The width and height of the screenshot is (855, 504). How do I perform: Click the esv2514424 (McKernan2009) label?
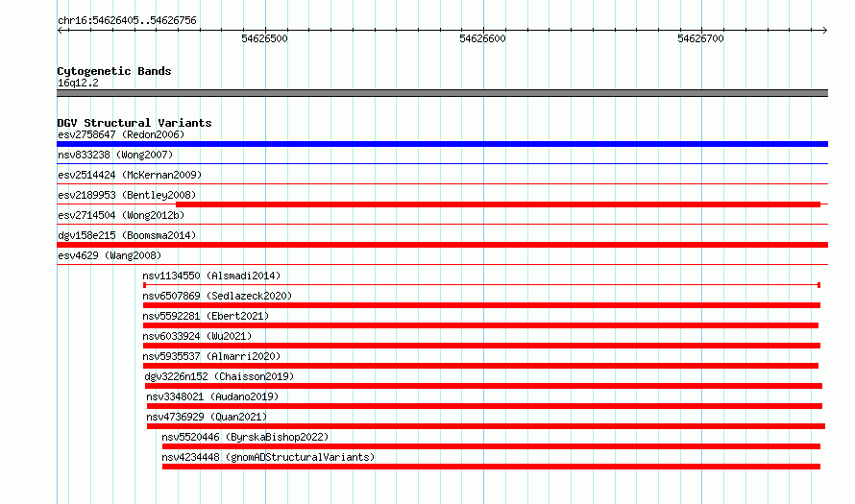[x=130, y=175]
